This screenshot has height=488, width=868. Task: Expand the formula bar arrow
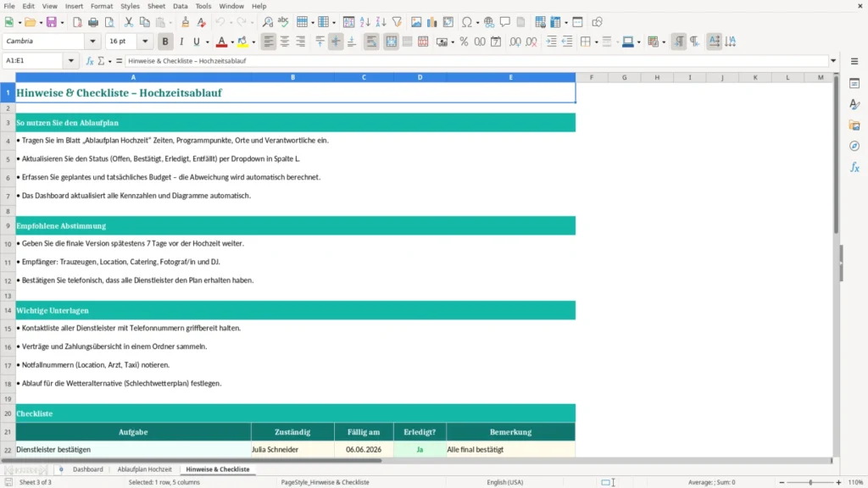pyautogui.click(x=833, y=61)
